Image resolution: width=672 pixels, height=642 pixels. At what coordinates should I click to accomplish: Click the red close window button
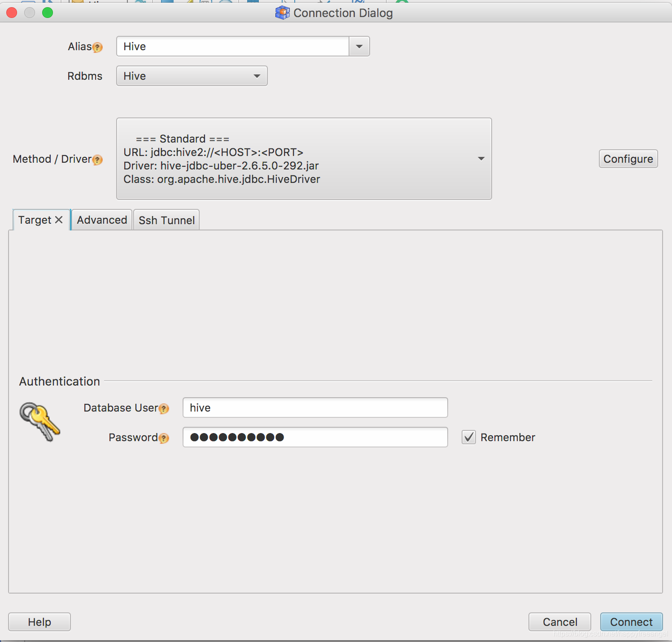click(x=12, y=13)
